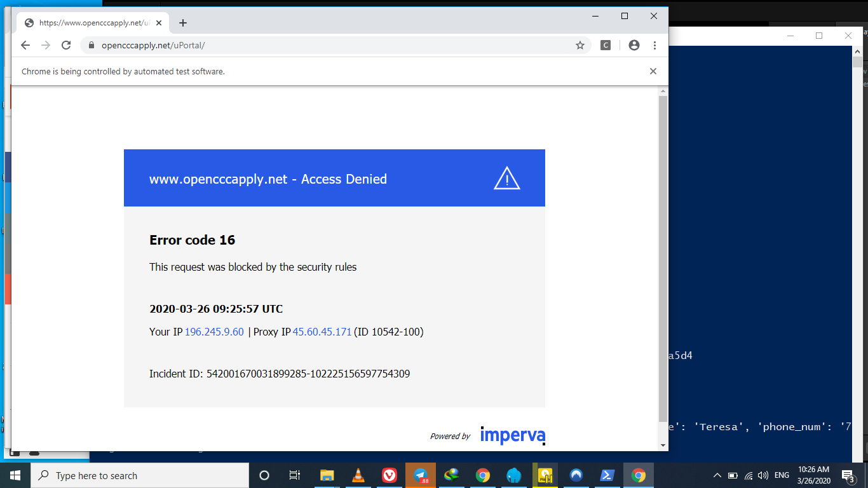Image resolution: width=868 pixels, height=488 pixels.
Task: Reload the page with the refresh icon
Action: coord(66,45)
